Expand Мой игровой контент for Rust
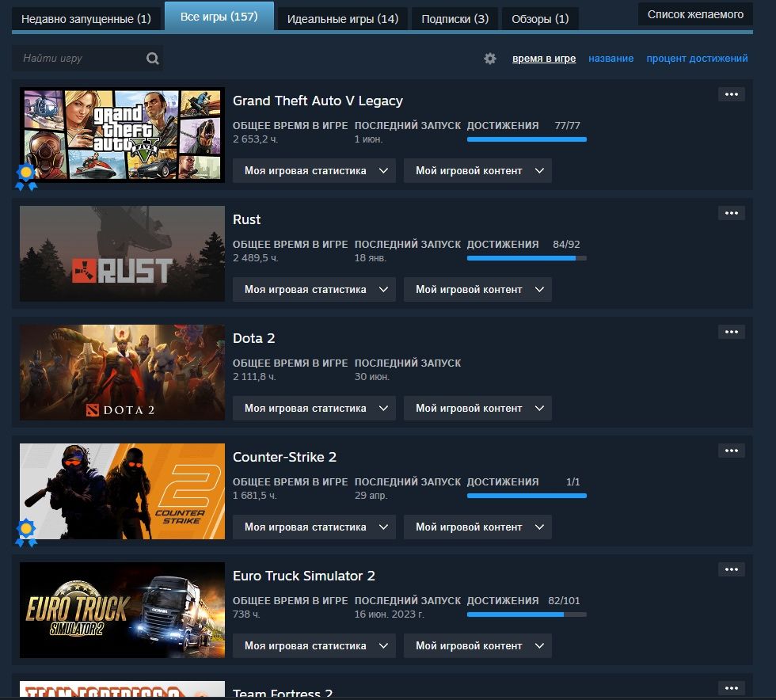This screenshot has width=776, height=700. click(x=477, y=290)
